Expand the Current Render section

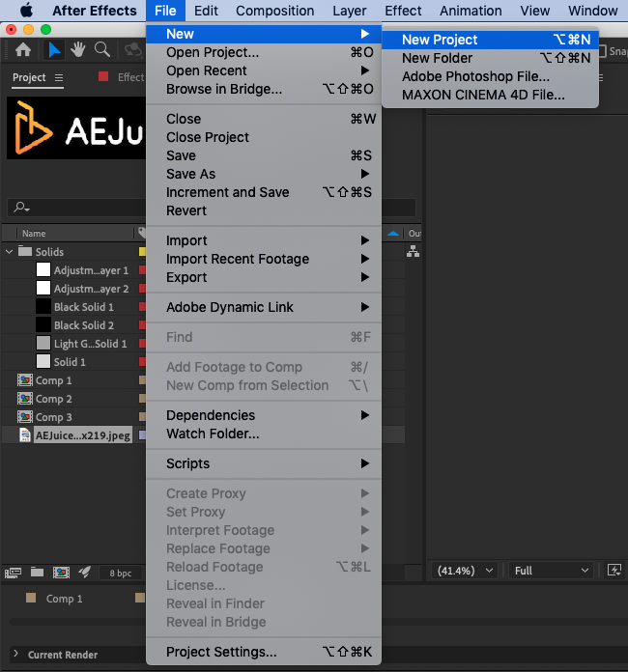pos(15,654)
